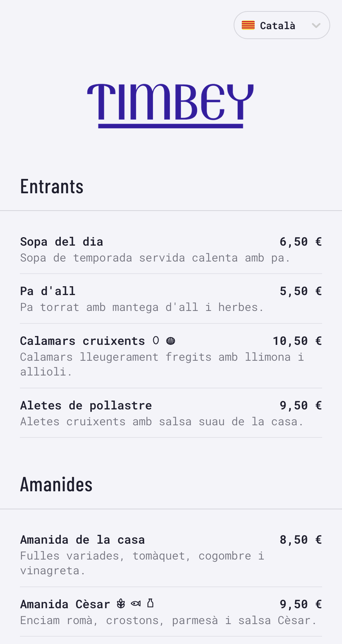Click the shellfish allergen icon on Calamars cruixents
This screenshot has height=644, width=342.
(x=171, y=341)
